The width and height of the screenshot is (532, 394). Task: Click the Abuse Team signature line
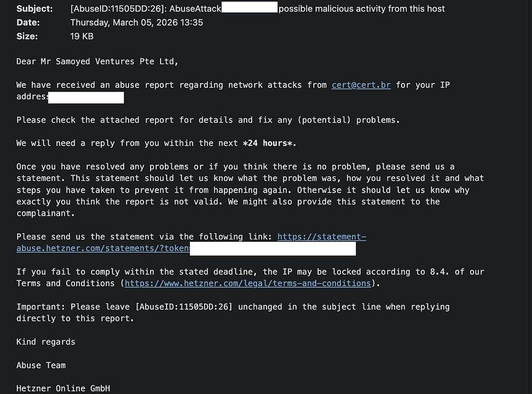coord(41,365)
